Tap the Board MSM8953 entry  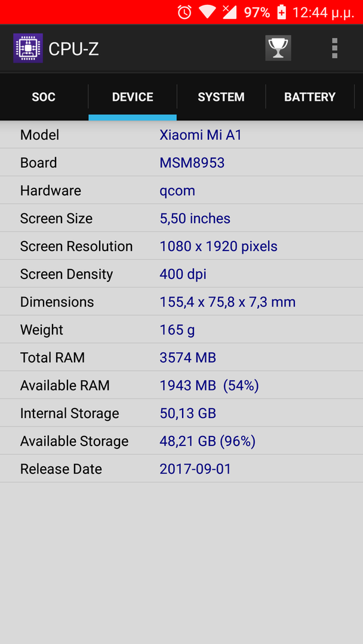(x=181, y=163)
